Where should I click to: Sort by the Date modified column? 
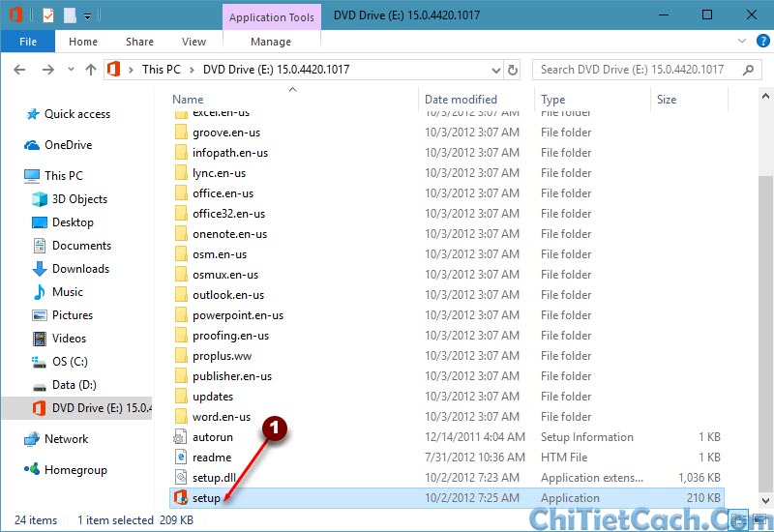tap(461, 100)
